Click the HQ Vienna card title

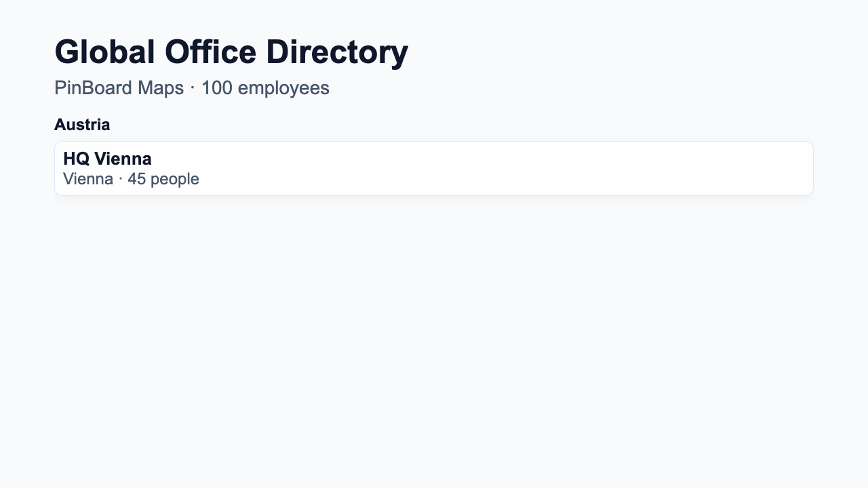click(x=106, y=159)
